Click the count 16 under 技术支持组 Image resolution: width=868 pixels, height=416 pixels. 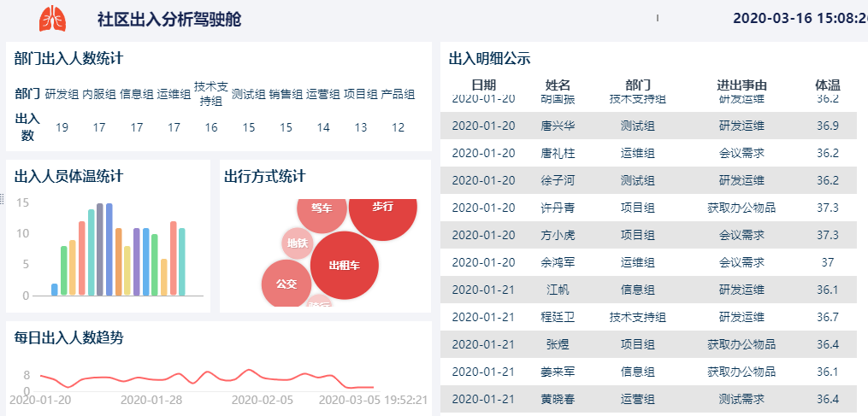pos(211,128)
